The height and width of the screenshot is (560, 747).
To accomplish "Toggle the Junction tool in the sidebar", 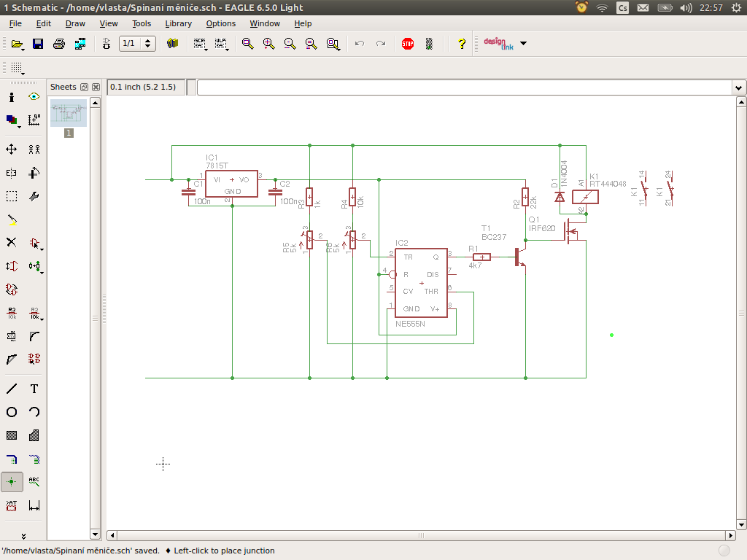I will (x=12, y=482).
